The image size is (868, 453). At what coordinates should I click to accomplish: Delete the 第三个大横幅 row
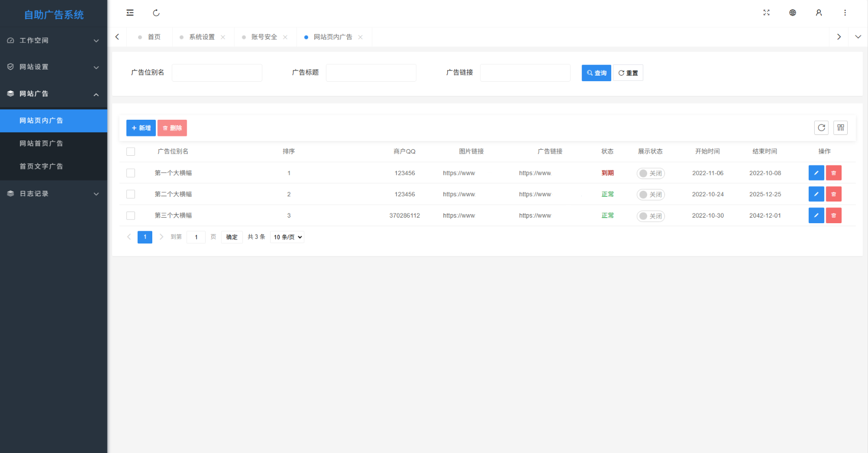point(833,216)
